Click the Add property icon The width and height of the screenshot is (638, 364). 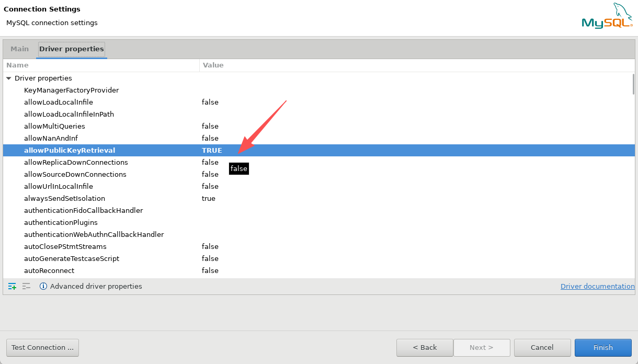[12, 286]
